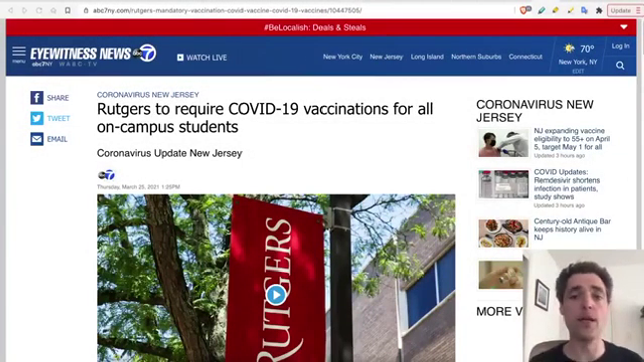Edit weather location for New York
Image resolution: width=644 pixels, height=362 pixels.
click(x=578, y=71)
